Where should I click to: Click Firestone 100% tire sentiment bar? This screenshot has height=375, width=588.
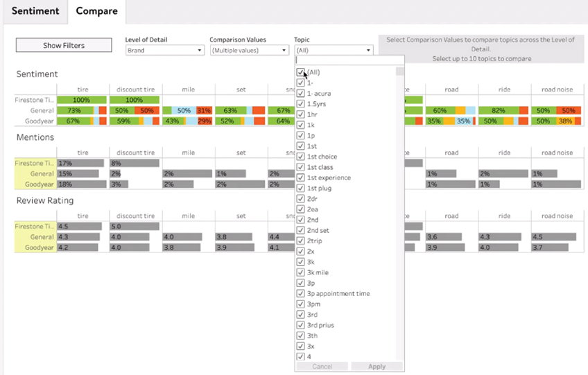point(82,100)
